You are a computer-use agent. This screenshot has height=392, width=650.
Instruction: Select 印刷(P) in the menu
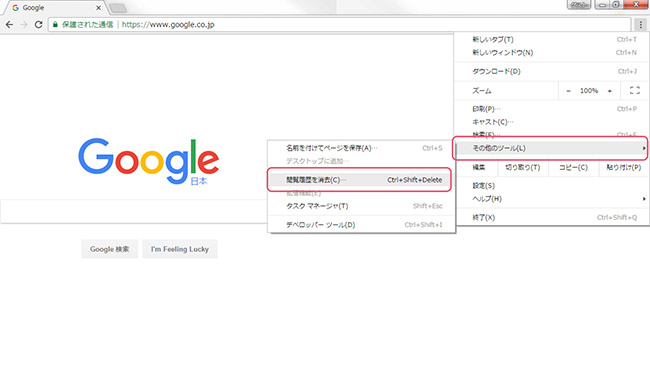click(x=552, y=109)
